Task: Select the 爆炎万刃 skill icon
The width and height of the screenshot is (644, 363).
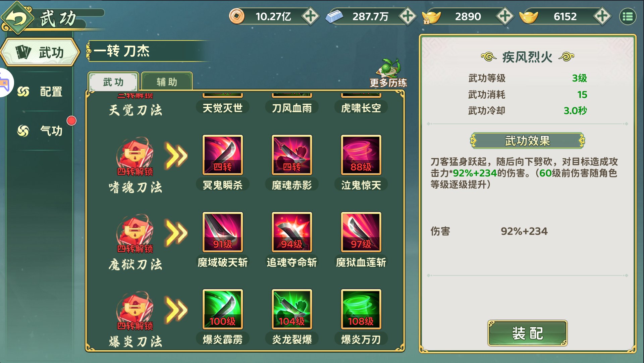Action: 361,309
